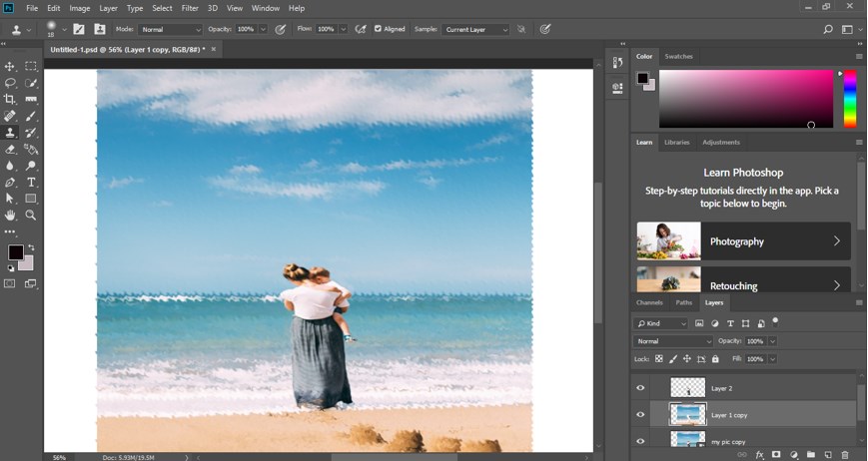This screenshot has height=461, width=868.
Task: Switch to the Channels tab
Action: 649,302
